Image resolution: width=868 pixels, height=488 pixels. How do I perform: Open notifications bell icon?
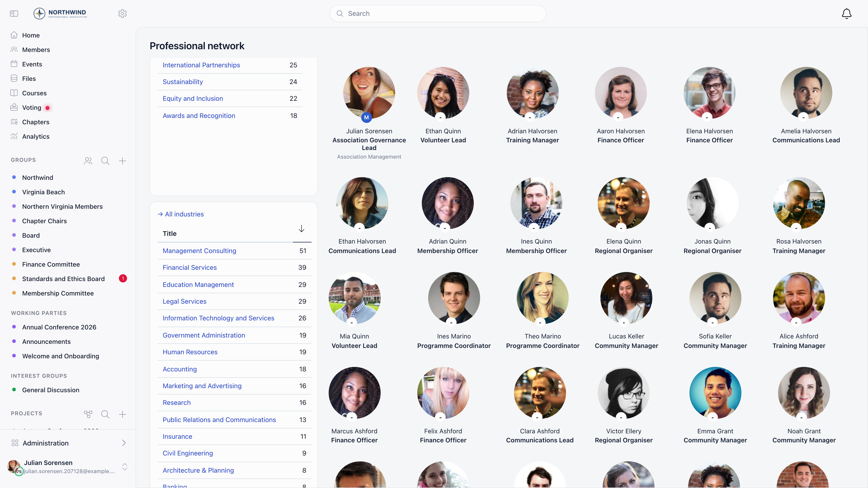tap(847, 14)
